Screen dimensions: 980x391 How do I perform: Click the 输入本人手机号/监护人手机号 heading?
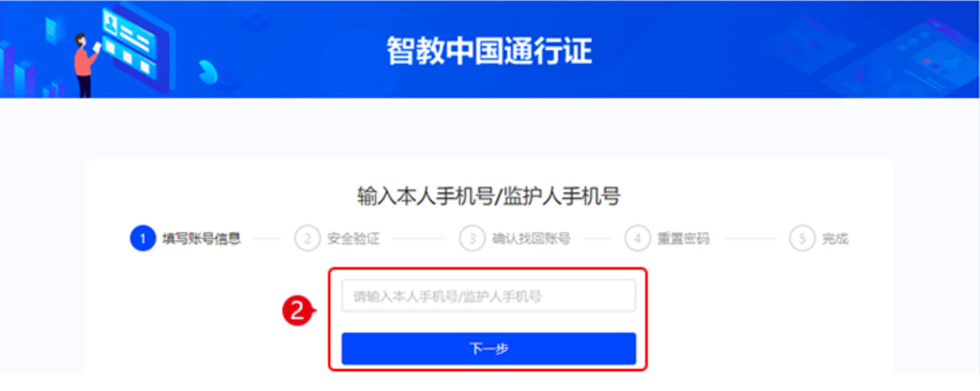[489, 196]
